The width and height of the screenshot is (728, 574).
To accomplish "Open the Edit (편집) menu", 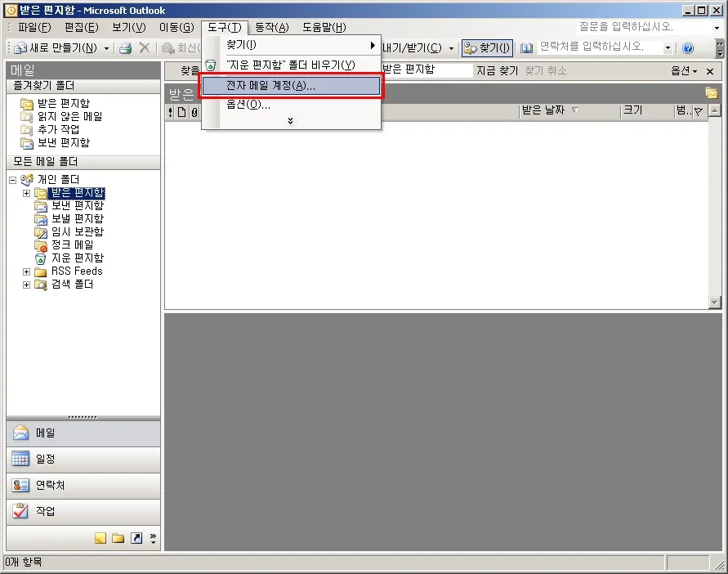I will [81, 28].
